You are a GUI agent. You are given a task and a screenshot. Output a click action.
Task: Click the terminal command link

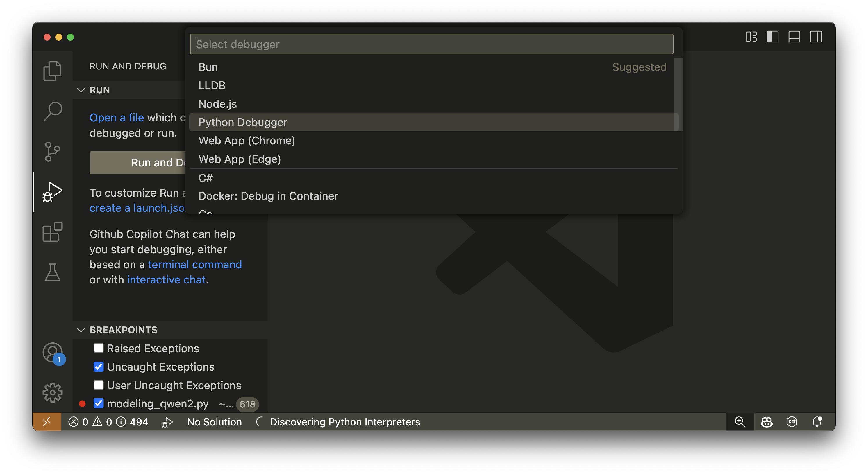pos(195,265)
